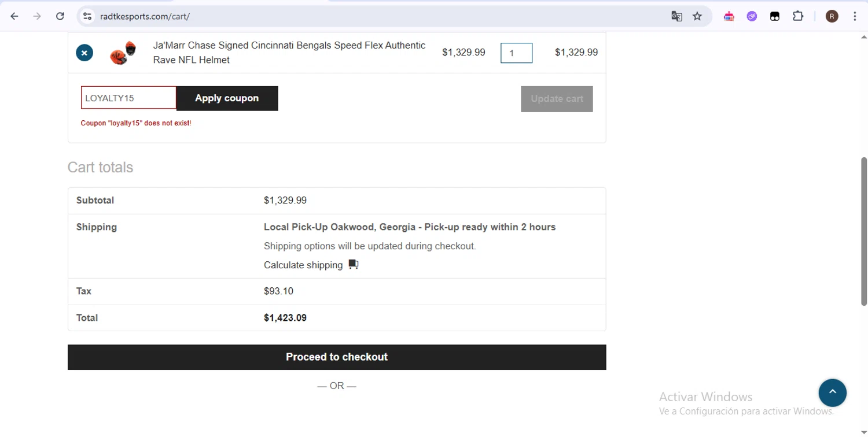Go back to the previous page
Image resolution: width=868 pixels, height=437 pixels.
click(14, 16)
